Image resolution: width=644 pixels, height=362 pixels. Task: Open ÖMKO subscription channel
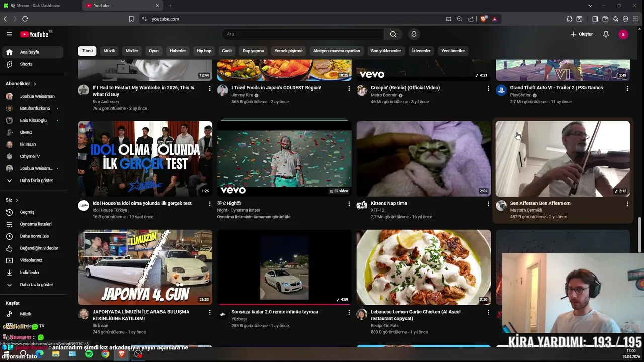[32, 132]
